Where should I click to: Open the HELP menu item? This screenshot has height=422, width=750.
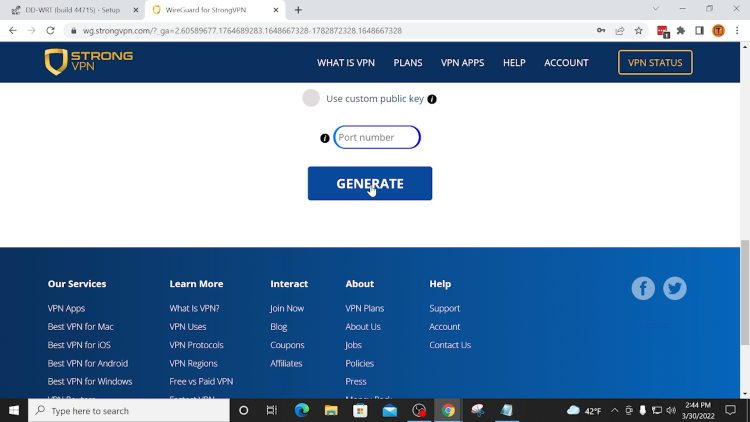514,63
